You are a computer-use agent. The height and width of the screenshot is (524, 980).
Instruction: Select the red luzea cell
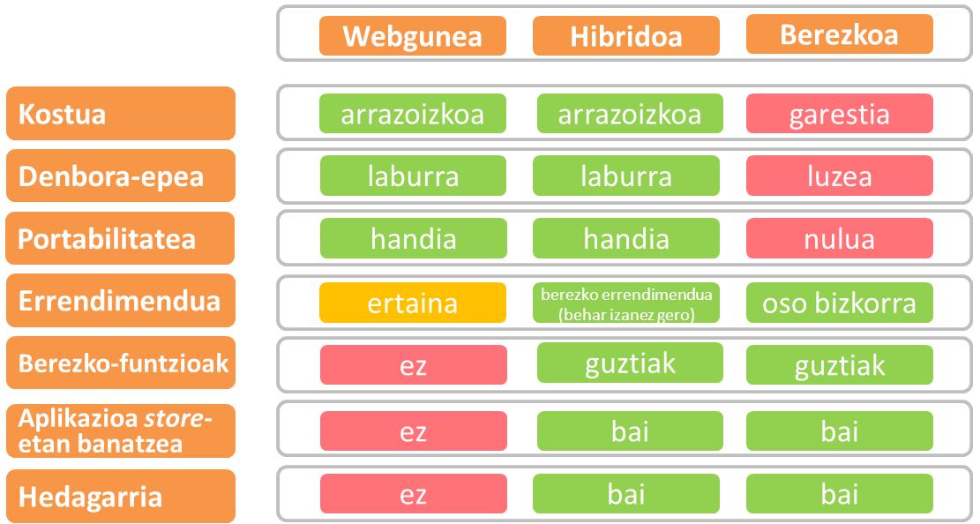pos(839,176)
